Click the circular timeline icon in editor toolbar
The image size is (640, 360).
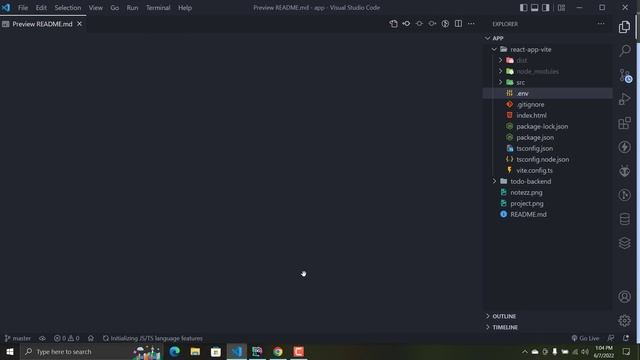(445, 24)
